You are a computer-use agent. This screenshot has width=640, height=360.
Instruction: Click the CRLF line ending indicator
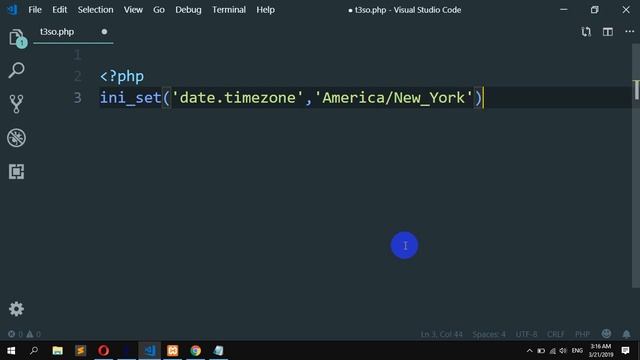pos(556,334)
